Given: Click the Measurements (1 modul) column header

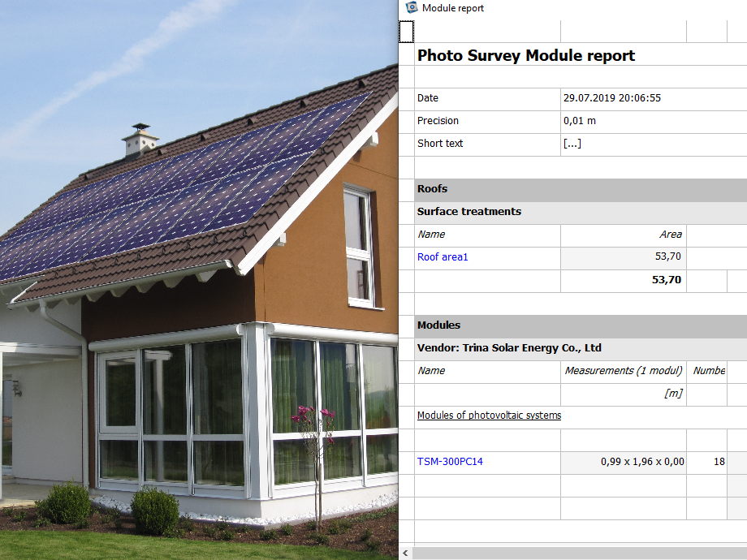Looking at the screenshot, I should pyautogui.click(x=623, y=371).
